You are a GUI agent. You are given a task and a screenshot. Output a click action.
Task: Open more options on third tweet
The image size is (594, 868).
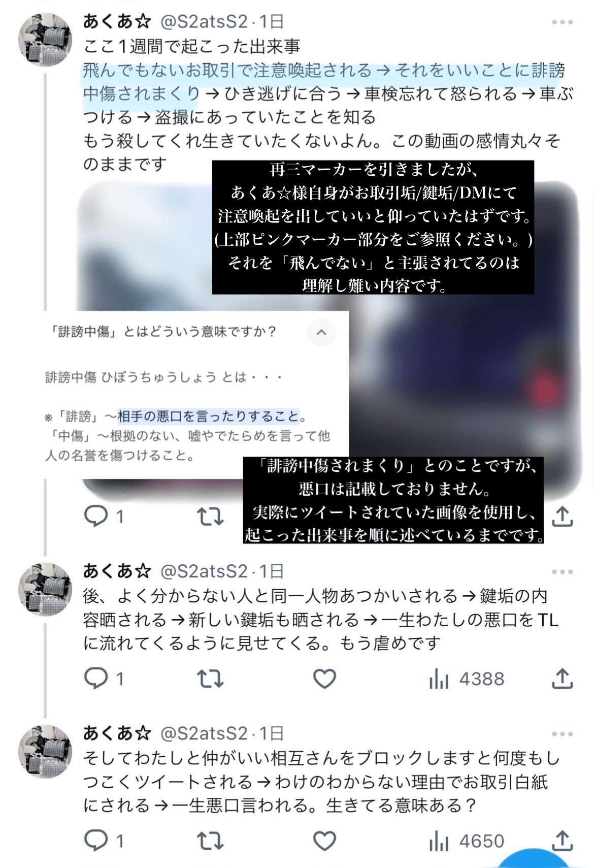pyautogui.click(x=562, y=734)
